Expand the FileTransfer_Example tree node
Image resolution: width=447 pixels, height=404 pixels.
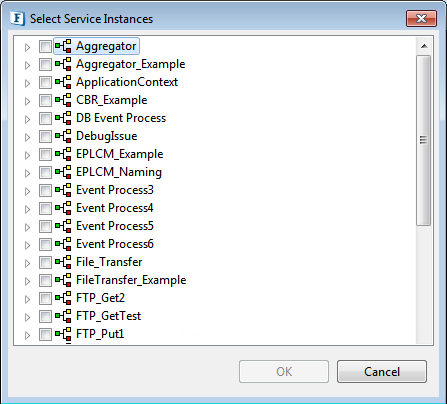click(27, 281)
